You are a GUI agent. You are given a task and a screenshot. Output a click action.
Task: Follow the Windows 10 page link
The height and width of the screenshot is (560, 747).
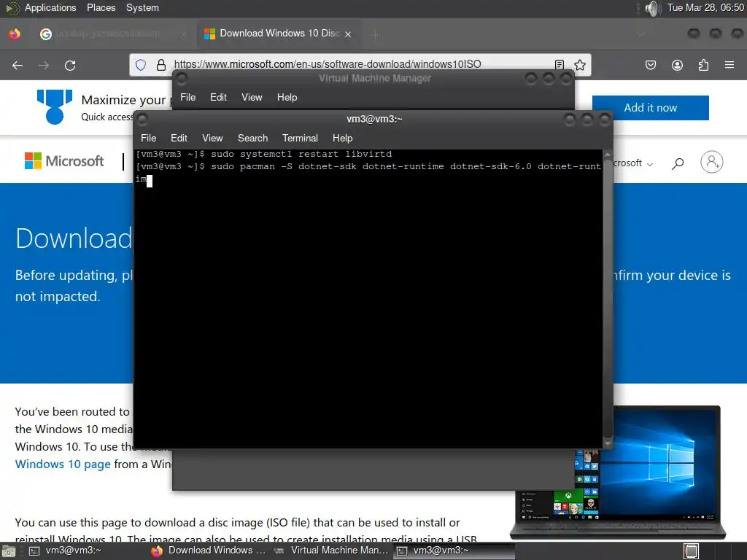[63, 464]
